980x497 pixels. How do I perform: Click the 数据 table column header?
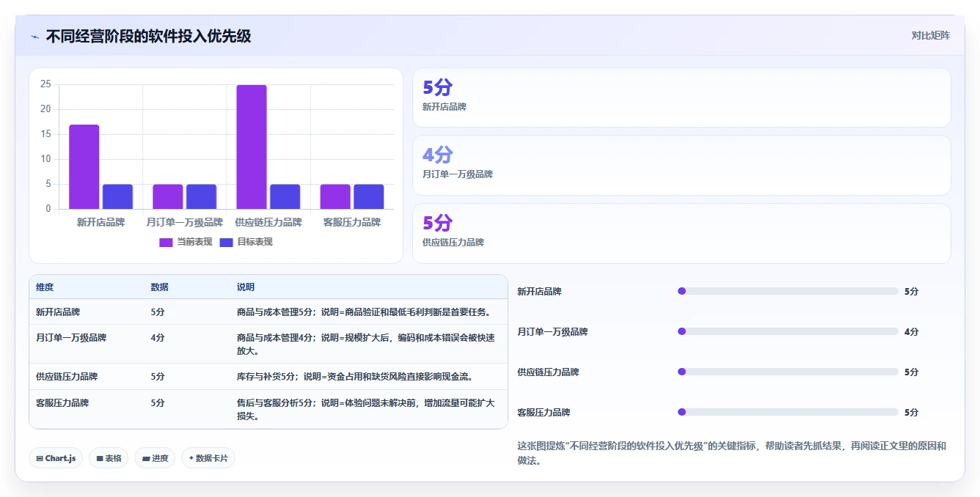tap(160, 287)
